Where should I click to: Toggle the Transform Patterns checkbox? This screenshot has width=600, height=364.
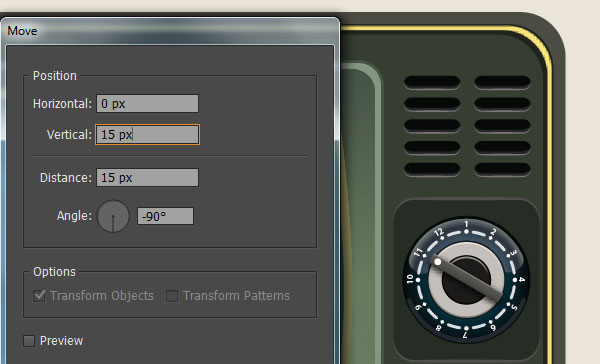(172, 295)
